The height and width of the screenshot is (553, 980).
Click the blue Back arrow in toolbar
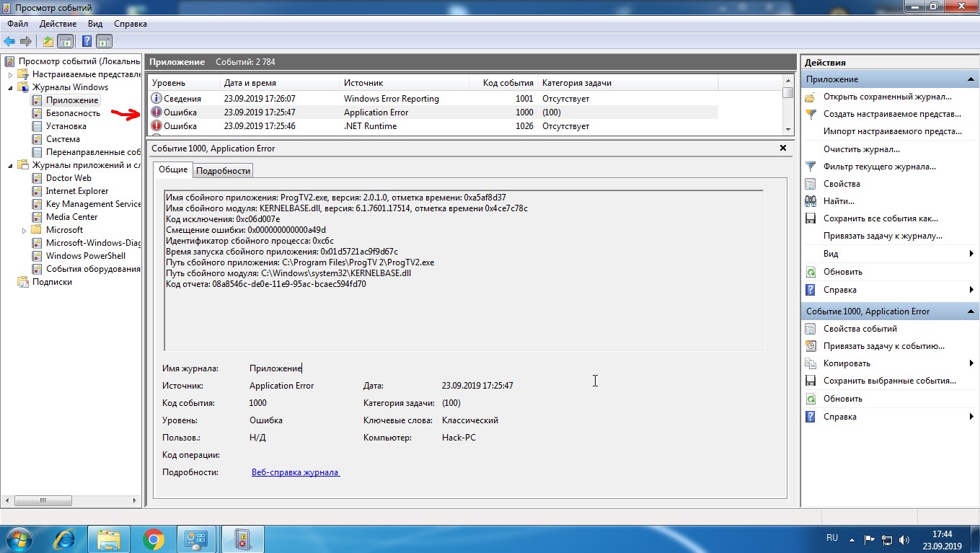tap(9, 41)
